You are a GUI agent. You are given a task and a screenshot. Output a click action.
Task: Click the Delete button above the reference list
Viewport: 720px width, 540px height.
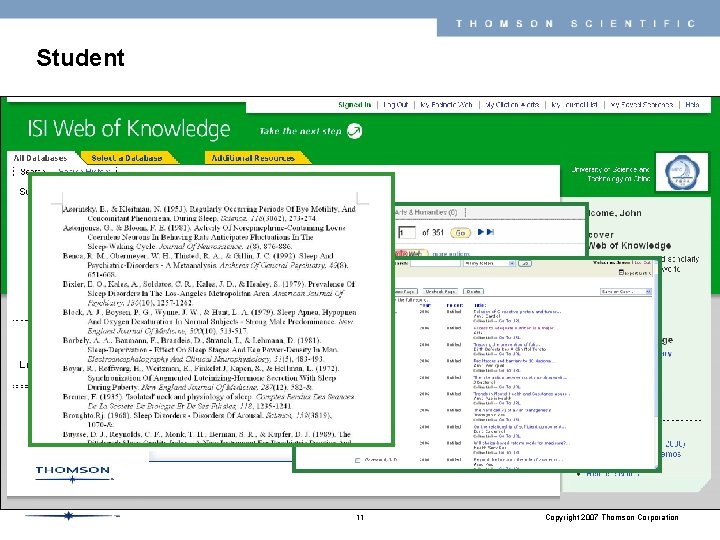tap(473, 292)
